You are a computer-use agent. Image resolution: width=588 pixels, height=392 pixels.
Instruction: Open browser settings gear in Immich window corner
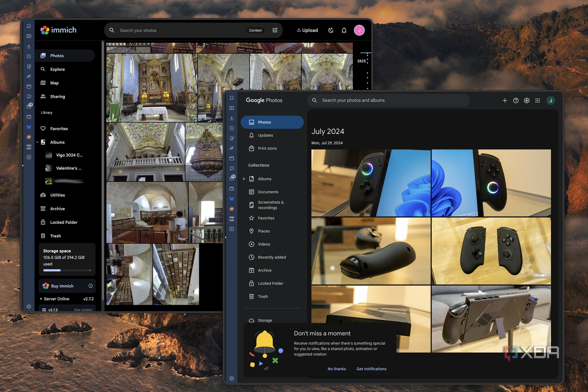29,307
